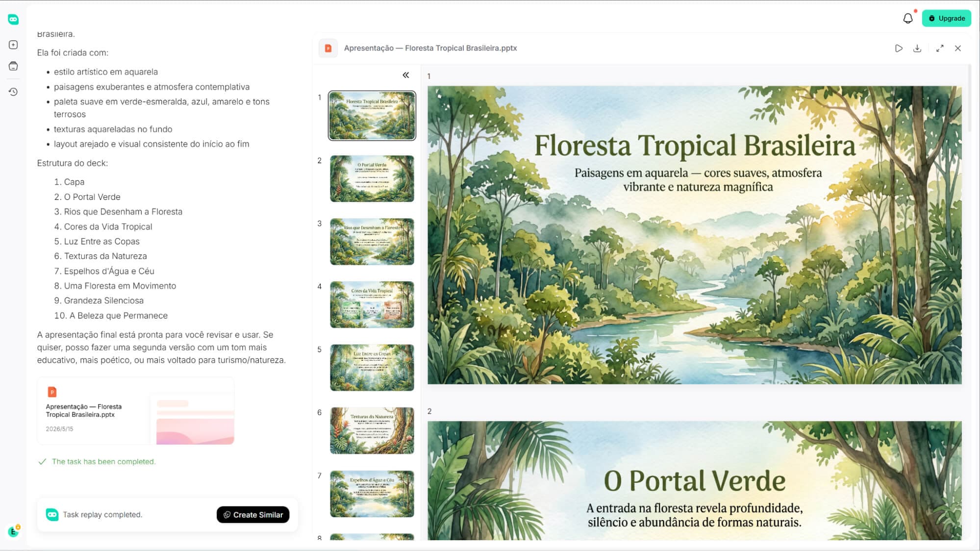Click outline item "Luz Entre as Copas"

tap(101, 241)
